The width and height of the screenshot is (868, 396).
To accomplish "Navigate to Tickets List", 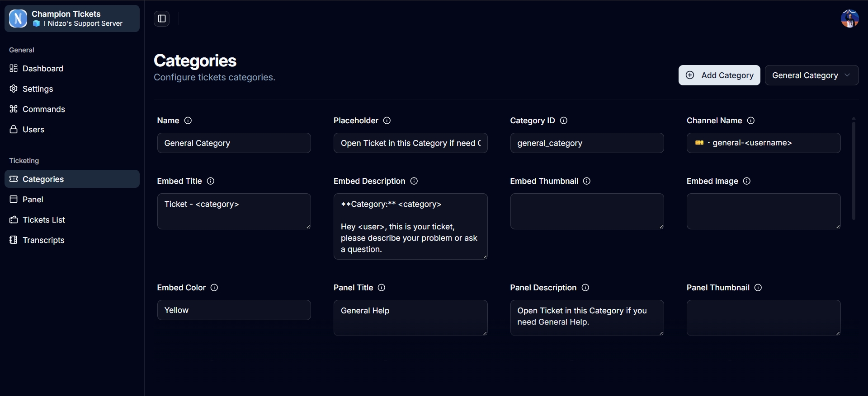I will coord(44,220).
